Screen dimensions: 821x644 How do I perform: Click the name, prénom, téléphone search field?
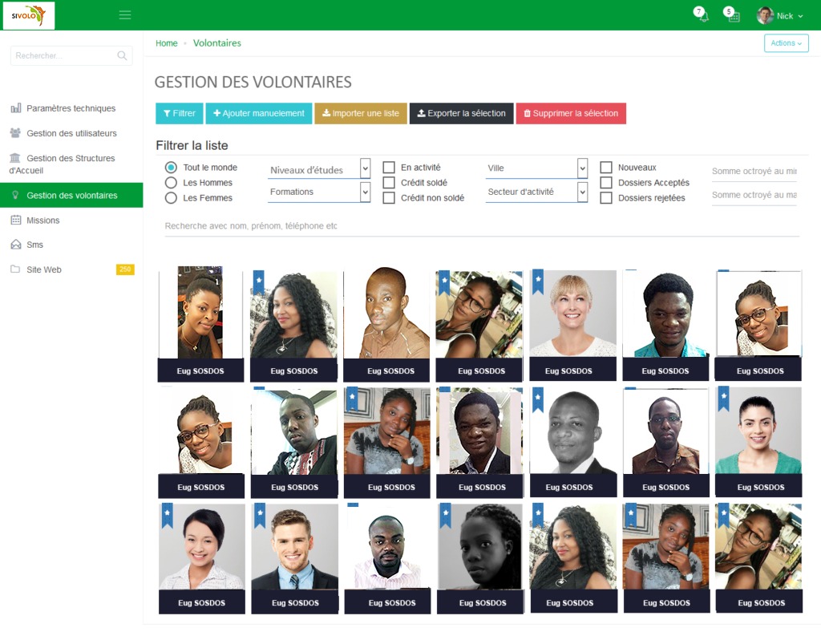[x=482, y=226]
